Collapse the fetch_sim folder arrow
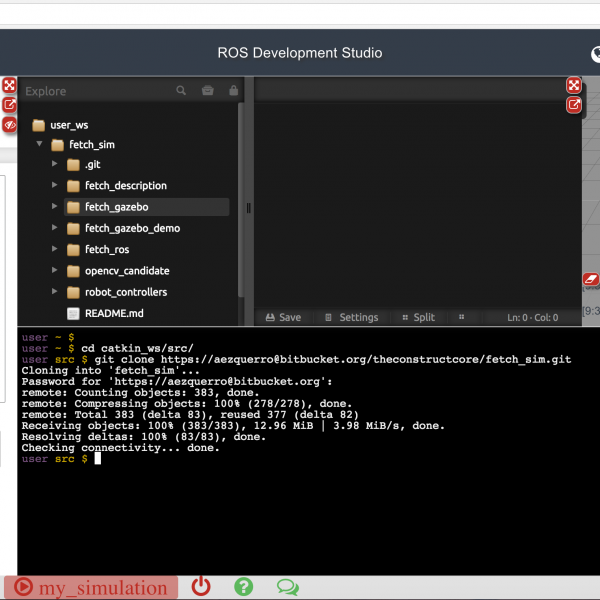 point(39,144)
